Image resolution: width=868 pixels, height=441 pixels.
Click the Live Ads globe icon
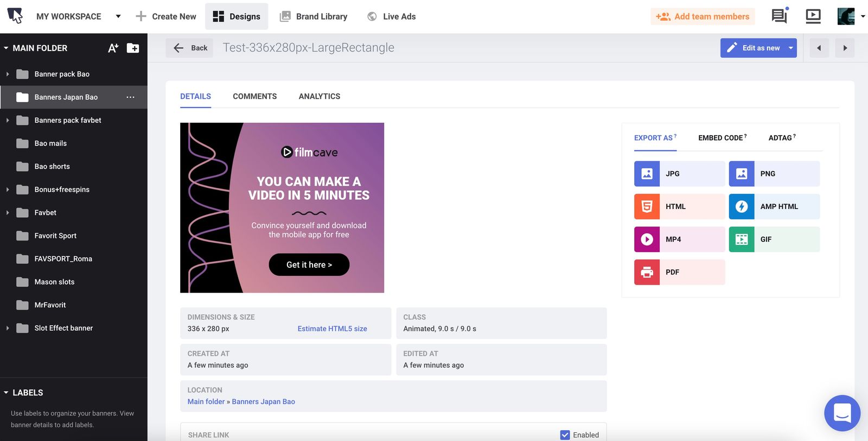(x=372, y=16)
